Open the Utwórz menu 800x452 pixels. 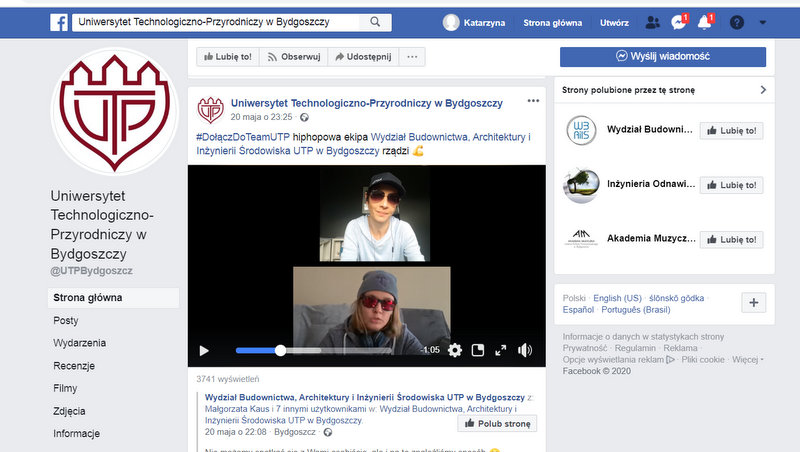pos(614,23)
